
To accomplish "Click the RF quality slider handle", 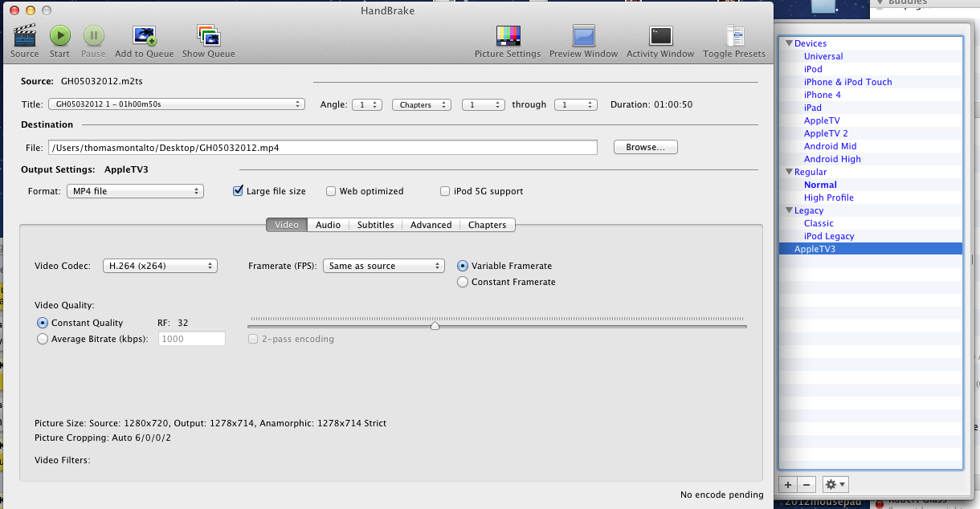I will point(435,326).
